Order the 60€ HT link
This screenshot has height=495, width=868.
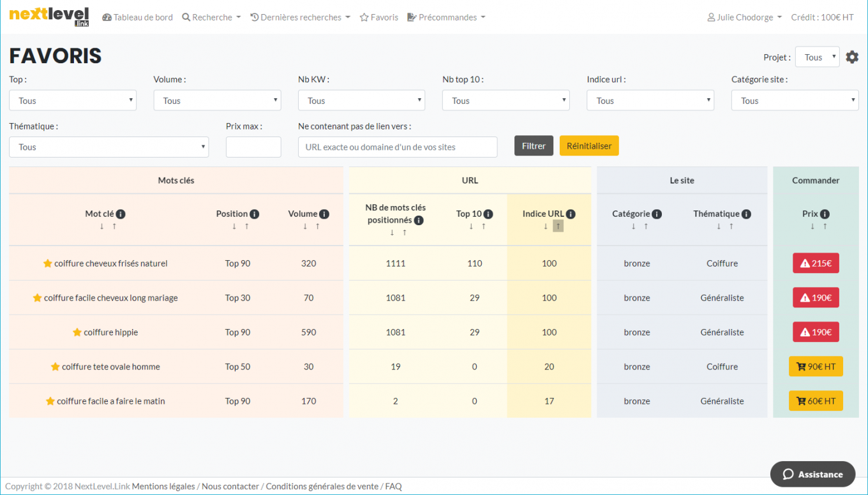pyautogui.click(x=816, y=401)
